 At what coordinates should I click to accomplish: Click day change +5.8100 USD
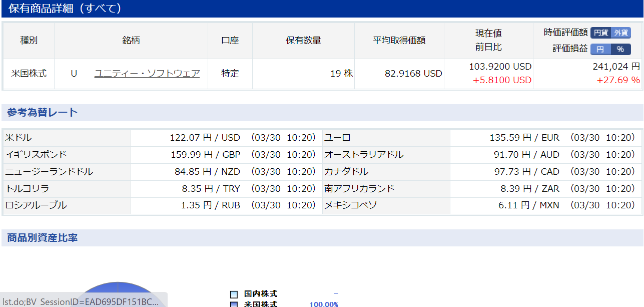coord(502,80)
